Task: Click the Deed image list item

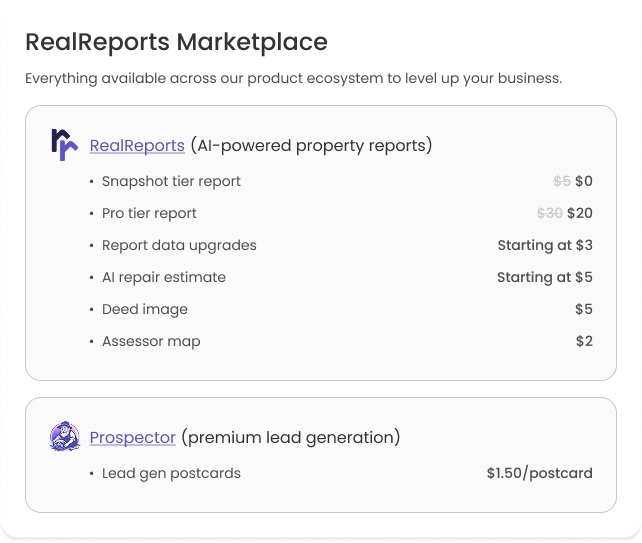Action: point(145,309)
